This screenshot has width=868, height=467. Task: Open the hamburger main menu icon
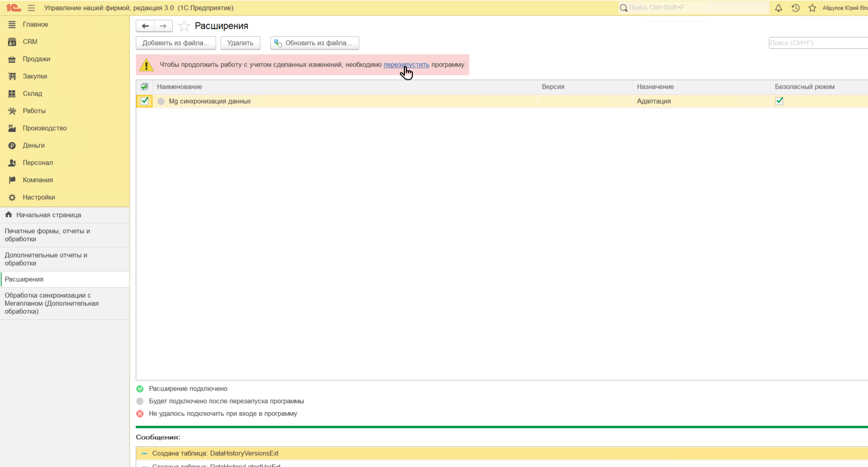[31, 8]
